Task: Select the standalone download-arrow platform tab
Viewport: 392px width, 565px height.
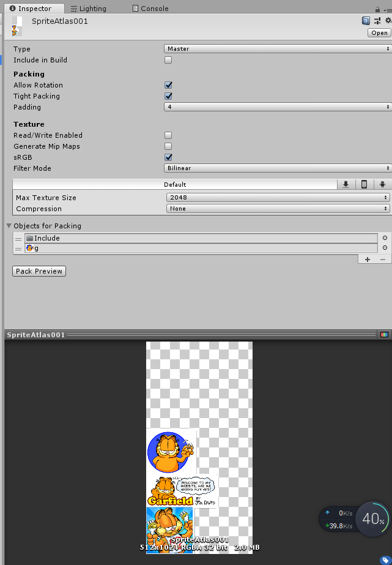Action: click(x=346, y=184)
